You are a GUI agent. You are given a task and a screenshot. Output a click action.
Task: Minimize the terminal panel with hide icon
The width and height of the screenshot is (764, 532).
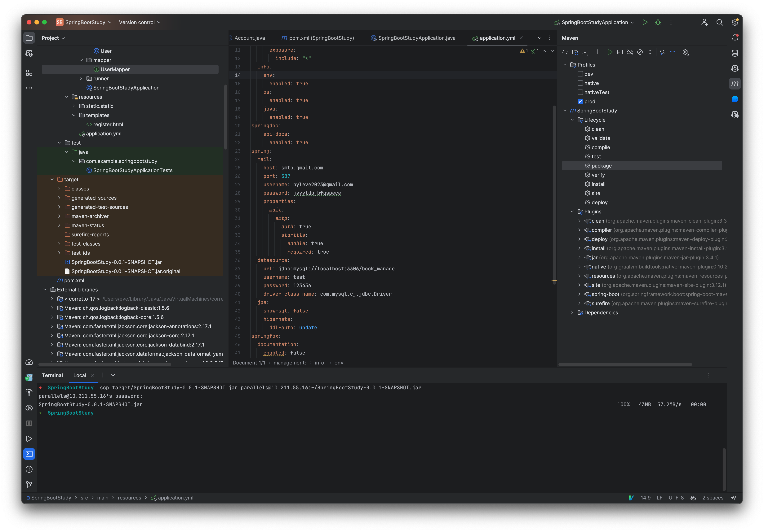tap(719, 375)
